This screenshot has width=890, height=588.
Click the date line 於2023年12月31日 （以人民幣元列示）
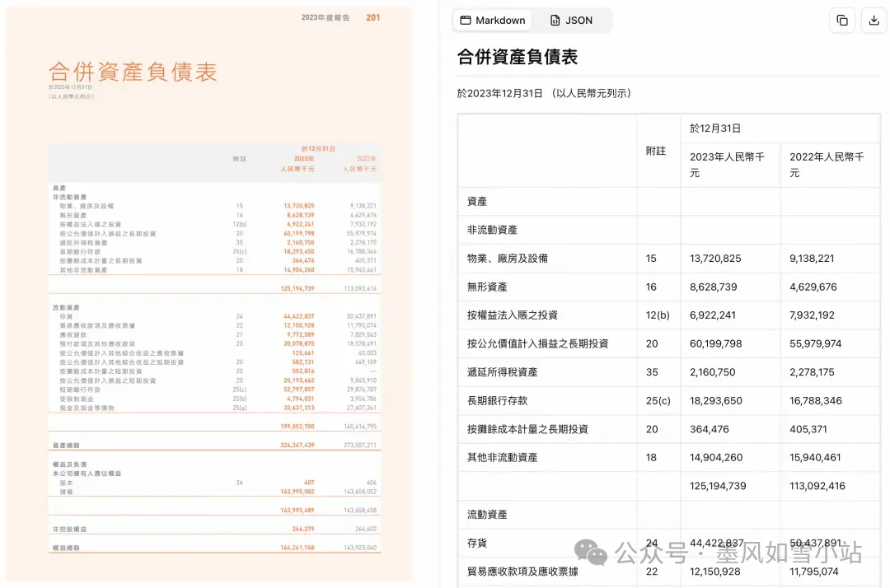coord(545,93)
